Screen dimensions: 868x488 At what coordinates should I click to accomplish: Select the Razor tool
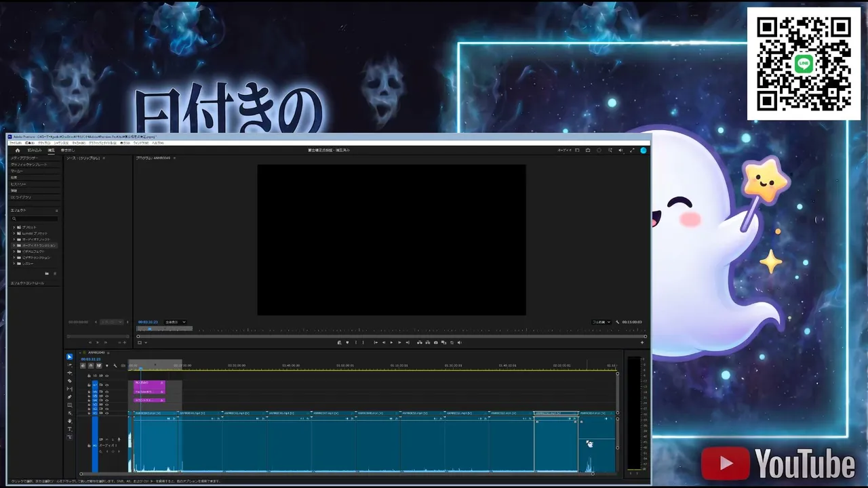(69, 381)
